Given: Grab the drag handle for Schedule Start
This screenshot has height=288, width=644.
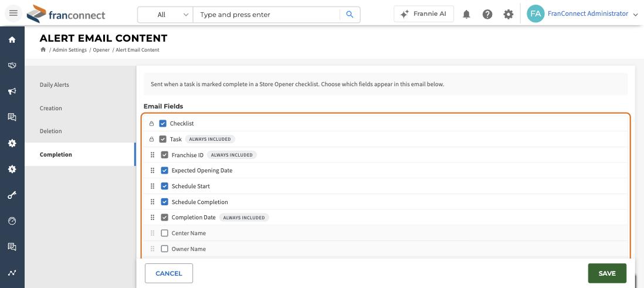Looking at the screenshot, I should coord(152,186).
